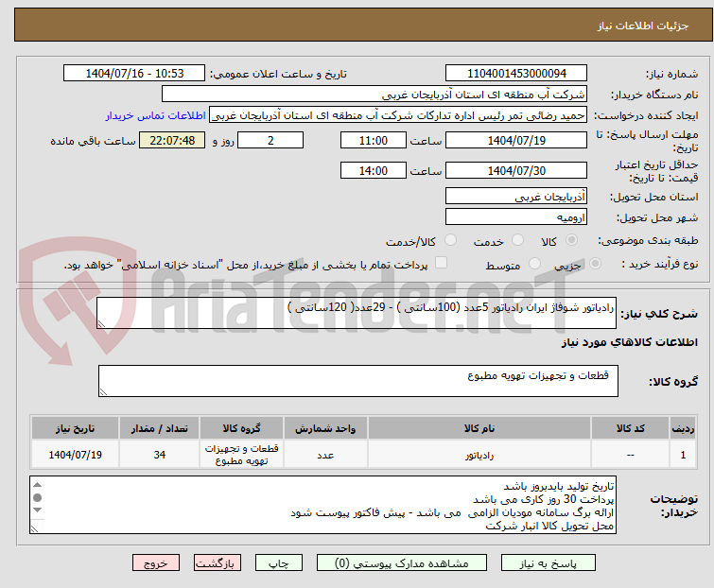Toggle the اسناد خزانه اسلامی payment checkbox
This screenshot has width=714, height=588.
(x=441, y=263)
